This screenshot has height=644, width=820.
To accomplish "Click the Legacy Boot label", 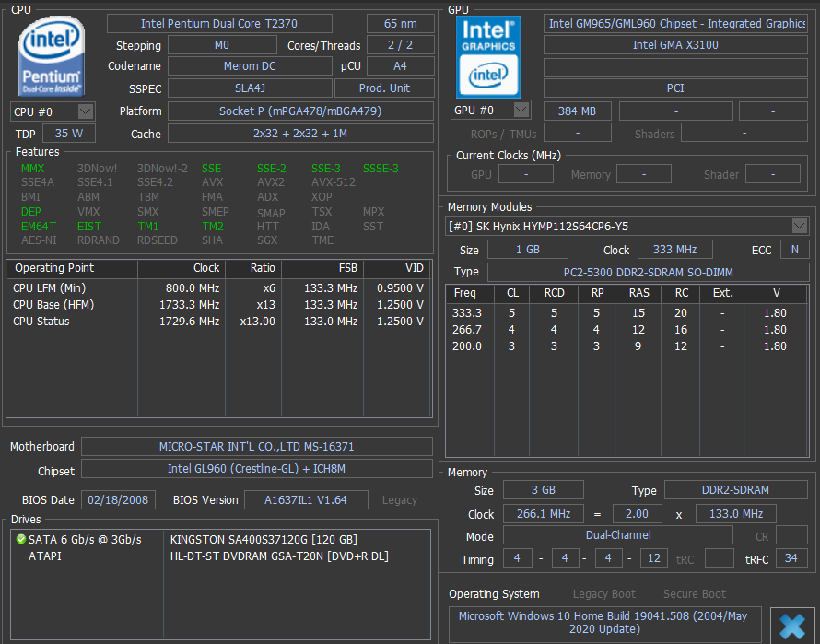I will 604,594.
